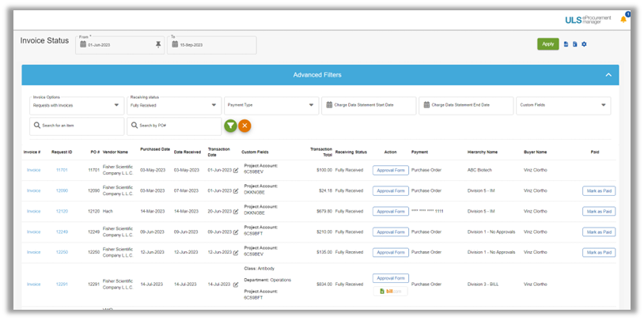Click the bill.com button for request 12291

click(x=390, y=292)
